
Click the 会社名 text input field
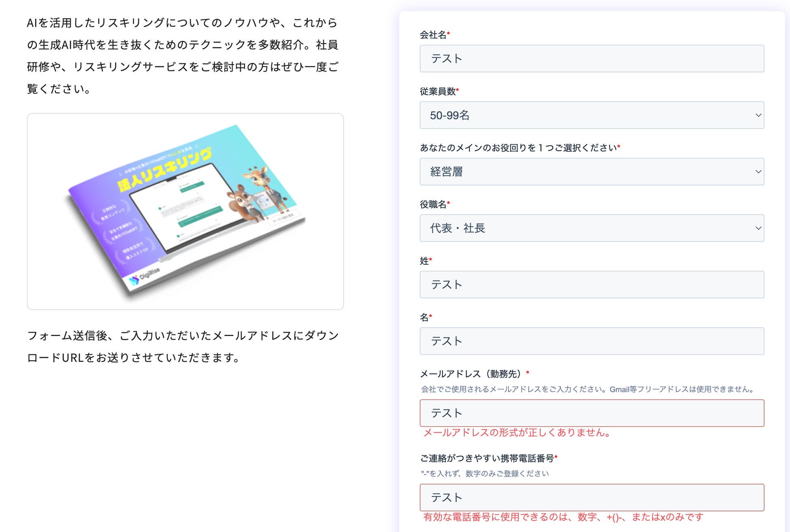(591, 59)
